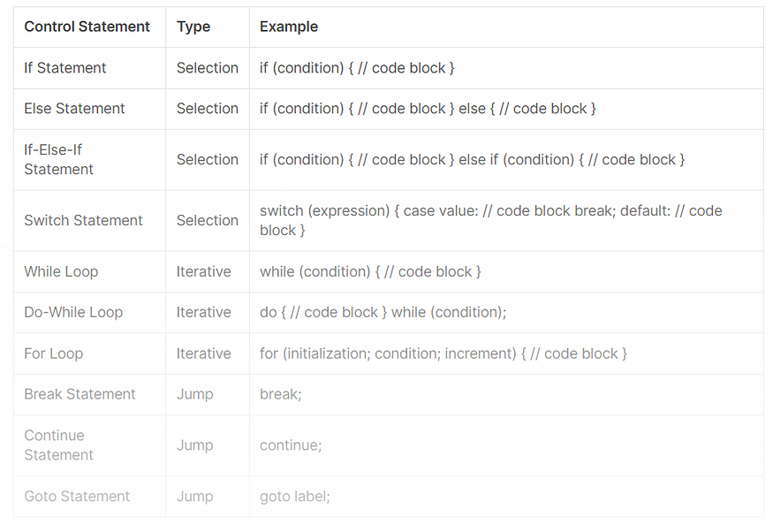773x532 pixels.
Task: Click the do-while example code
Action: 383,313
